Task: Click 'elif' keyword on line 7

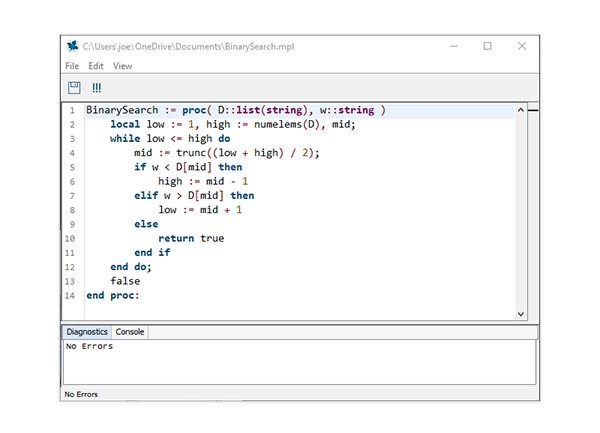Action: [146, 195]
